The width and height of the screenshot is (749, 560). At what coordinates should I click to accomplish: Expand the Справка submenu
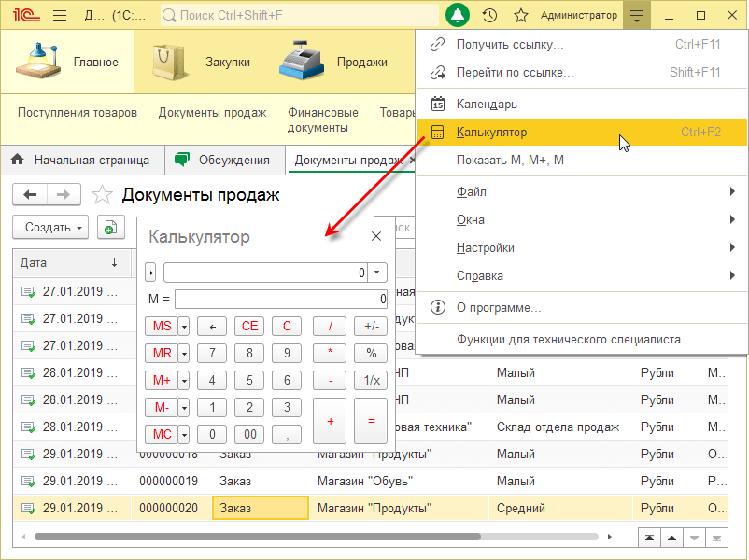pos(582,276)
